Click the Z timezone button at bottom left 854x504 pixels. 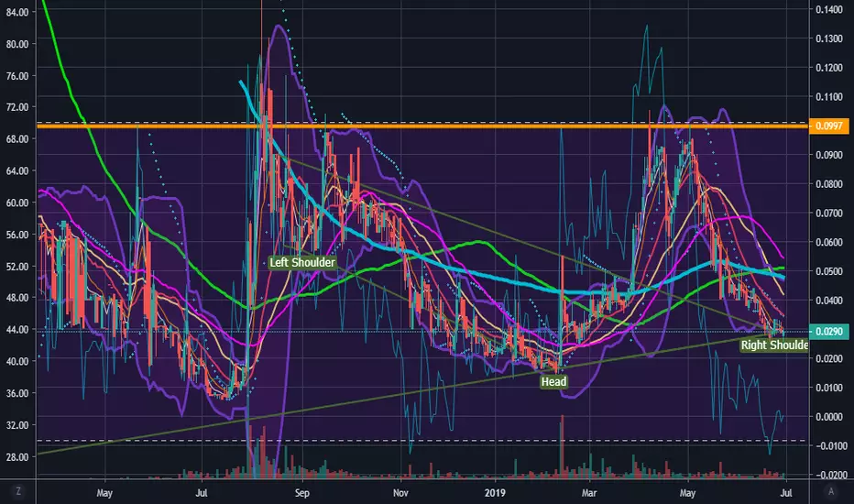18,491
